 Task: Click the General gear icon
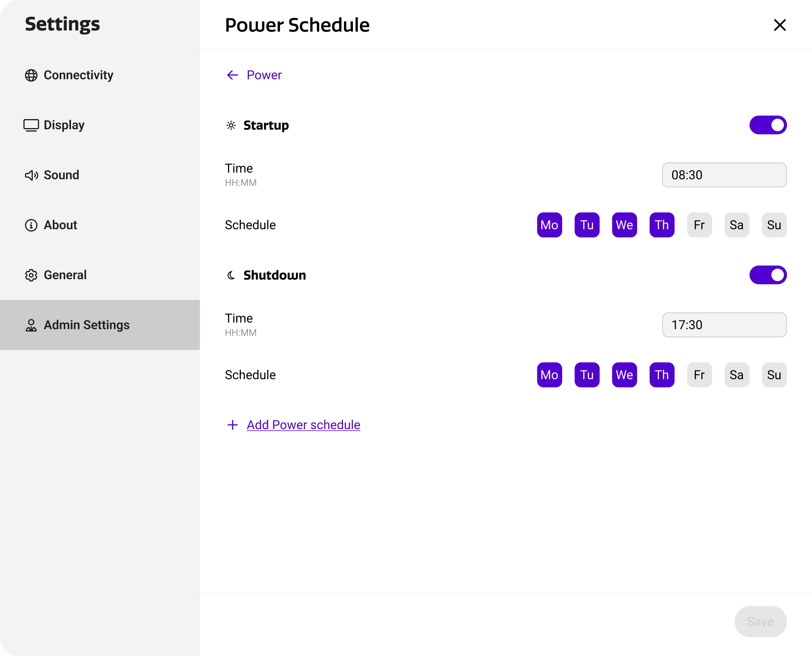[x=31, y=275]
